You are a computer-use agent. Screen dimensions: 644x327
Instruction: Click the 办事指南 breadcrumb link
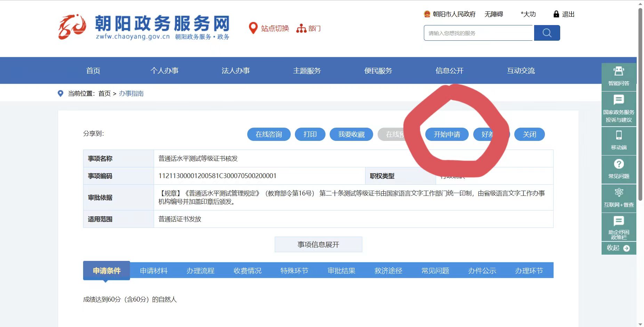(x=131, y=93)
